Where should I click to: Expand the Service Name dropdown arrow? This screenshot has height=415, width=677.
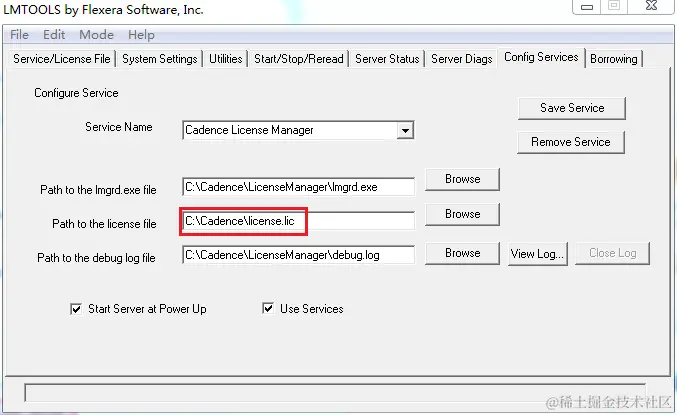tap(405, 130)
